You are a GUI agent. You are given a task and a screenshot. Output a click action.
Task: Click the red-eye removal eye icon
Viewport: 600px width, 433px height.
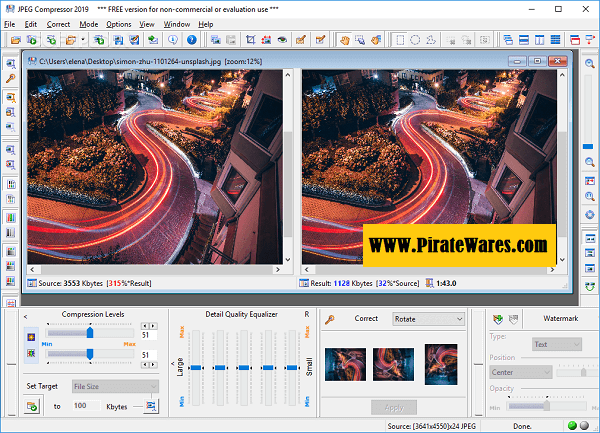[x=282, y=40]
